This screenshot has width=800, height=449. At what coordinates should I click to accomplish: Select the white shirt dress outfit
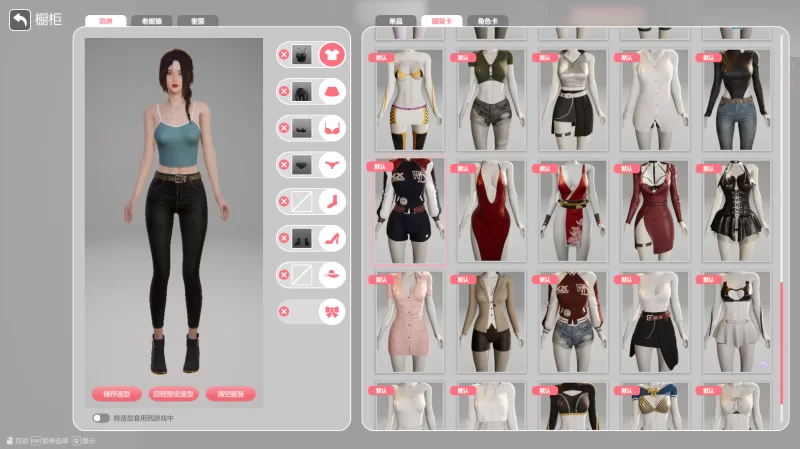point(655,99)
